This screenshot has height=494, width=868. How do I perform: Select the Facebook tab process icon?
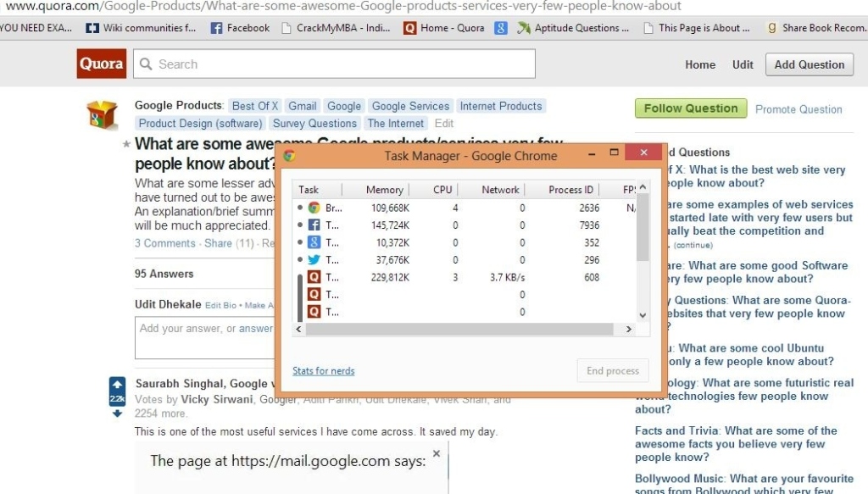pos(314,225)
